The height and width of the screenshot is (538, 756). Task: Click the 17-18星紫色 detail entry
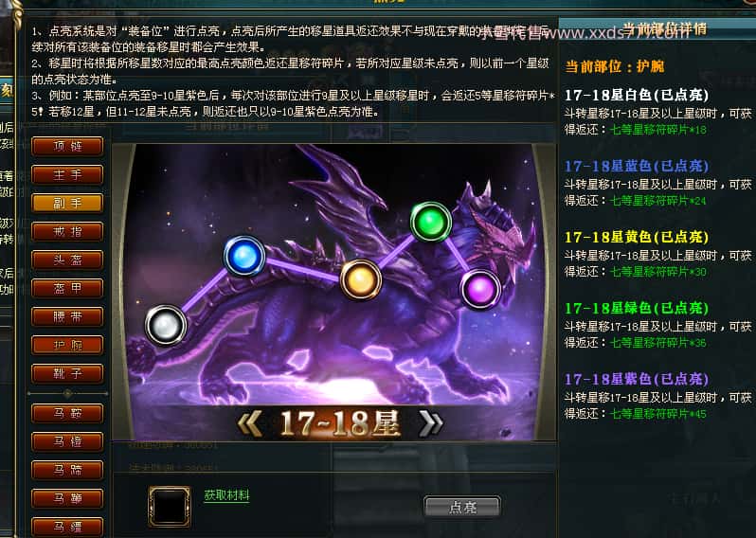click(637, 380)
